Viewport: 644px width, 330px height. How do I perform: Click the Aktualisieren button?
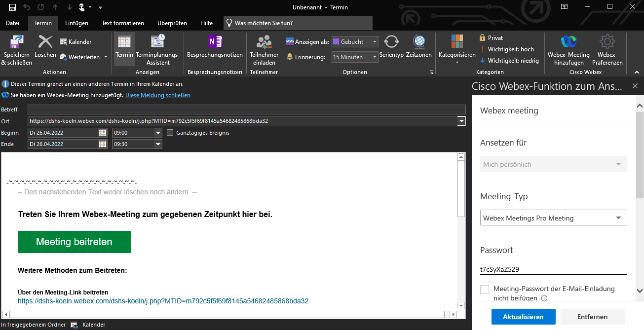point(524,317)
